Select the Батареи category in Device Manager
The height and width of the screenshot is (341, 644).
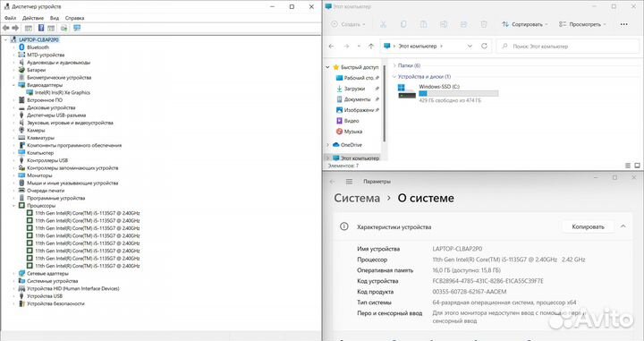click(36, 70)
